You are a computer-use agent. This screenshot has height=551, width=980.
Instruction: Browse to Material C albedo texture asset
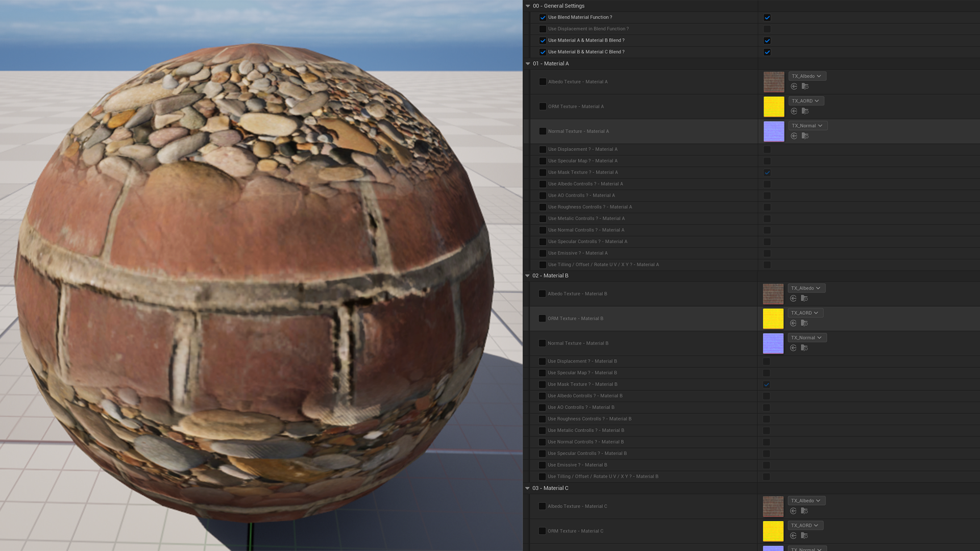tap(804, 511)
